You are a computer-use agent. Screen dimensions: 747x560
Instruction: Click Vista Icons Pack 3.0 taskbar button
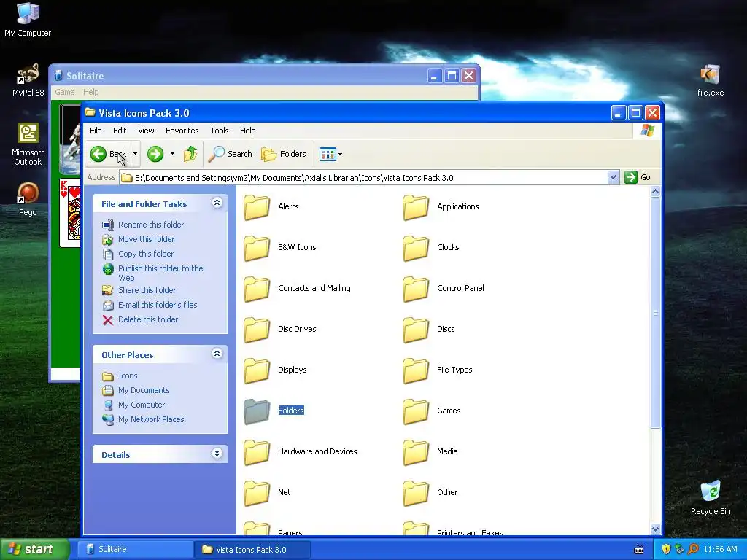(x=252, y=550)
